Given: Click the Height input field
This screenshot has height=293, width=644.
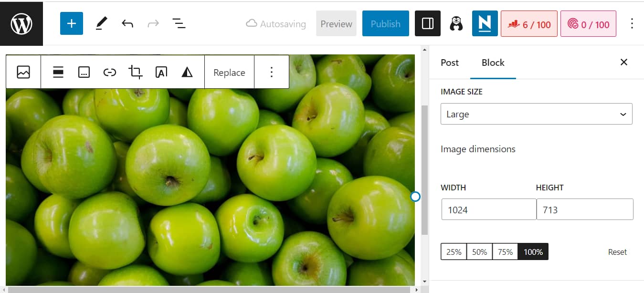Looking at the screenshot, I should 585,209.
